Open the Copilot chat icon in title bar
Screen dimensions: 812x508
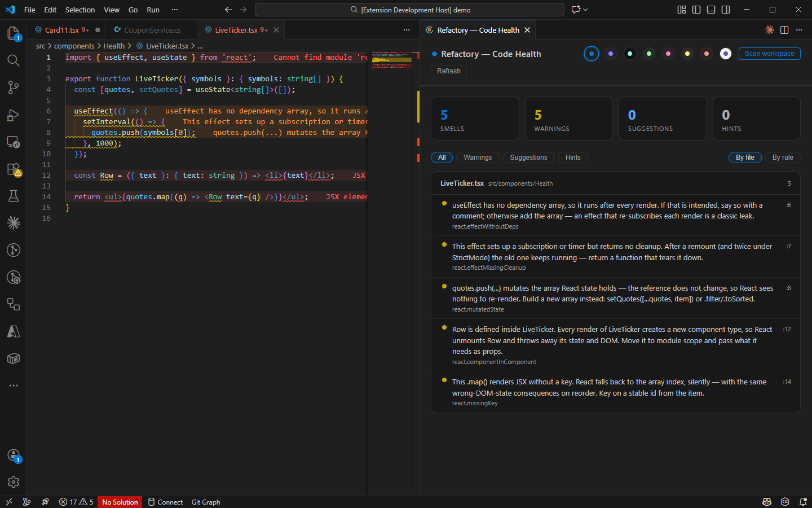click(x=576, y=10)
